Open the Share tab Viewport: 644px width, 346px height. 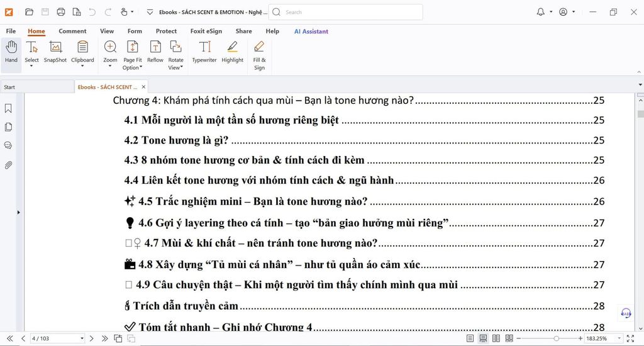[x=243, y=31]
